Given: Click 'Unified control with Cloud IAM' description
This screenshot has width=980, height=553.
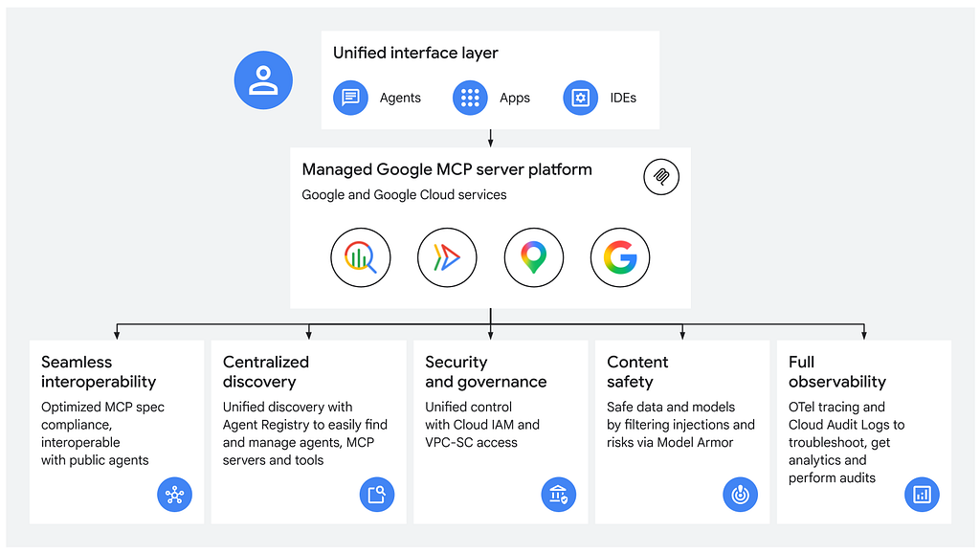Looking at the screenshot, I should tap(482, 425).
